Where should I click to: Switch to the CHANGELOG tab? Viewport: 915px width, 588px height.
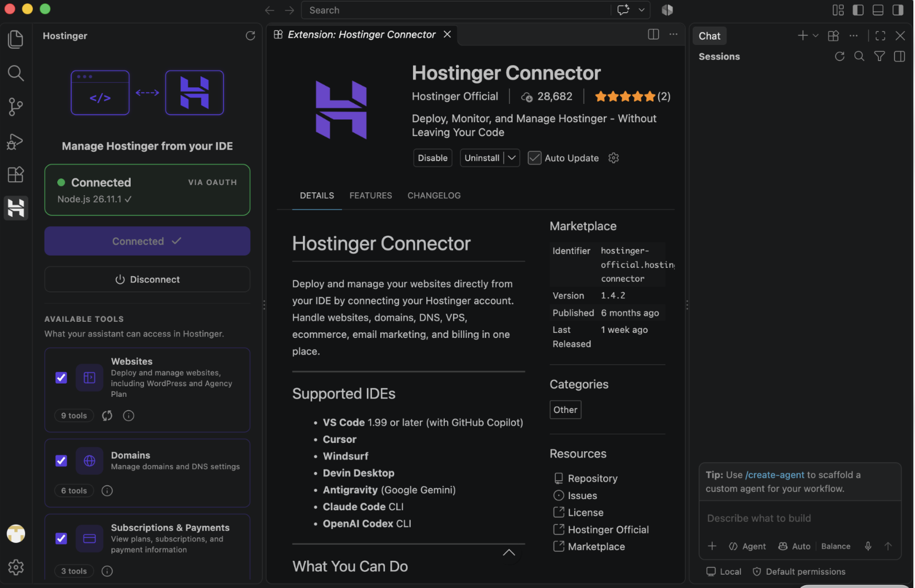click(x=434, y=196)
